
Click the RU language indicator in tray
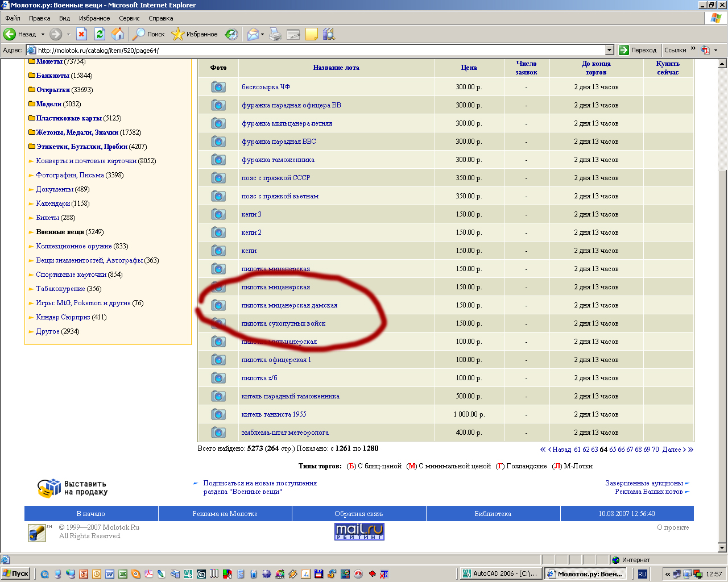pyautogui.click(x=642, y=574)
